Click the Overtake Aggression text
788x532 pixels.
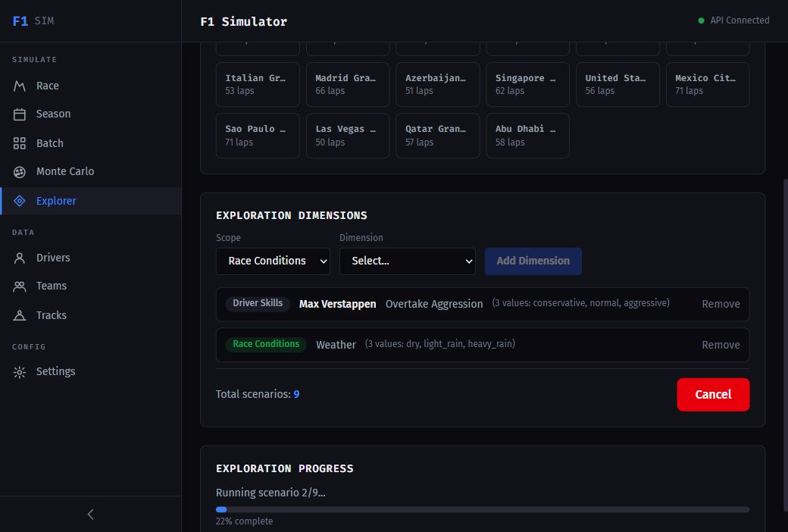pos(434,304)
